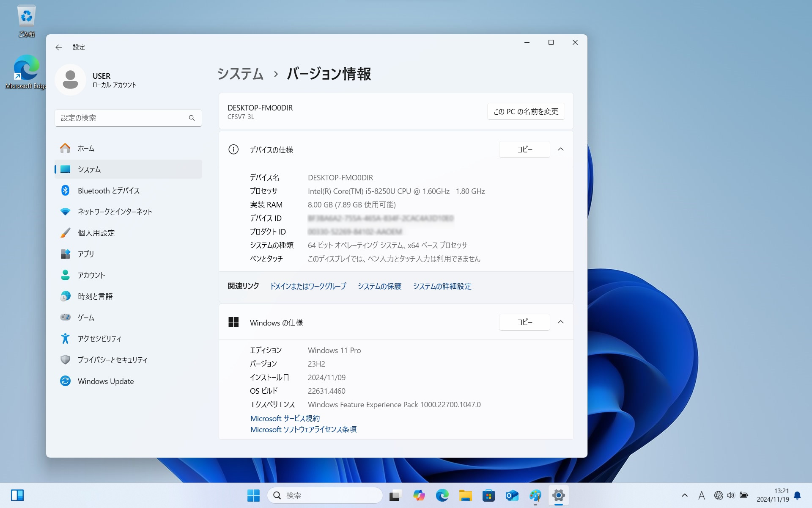812x508 pixels.
Task: Focus the 設定の検索 input field
Action: pyautogui.click(x=128, y=118)
